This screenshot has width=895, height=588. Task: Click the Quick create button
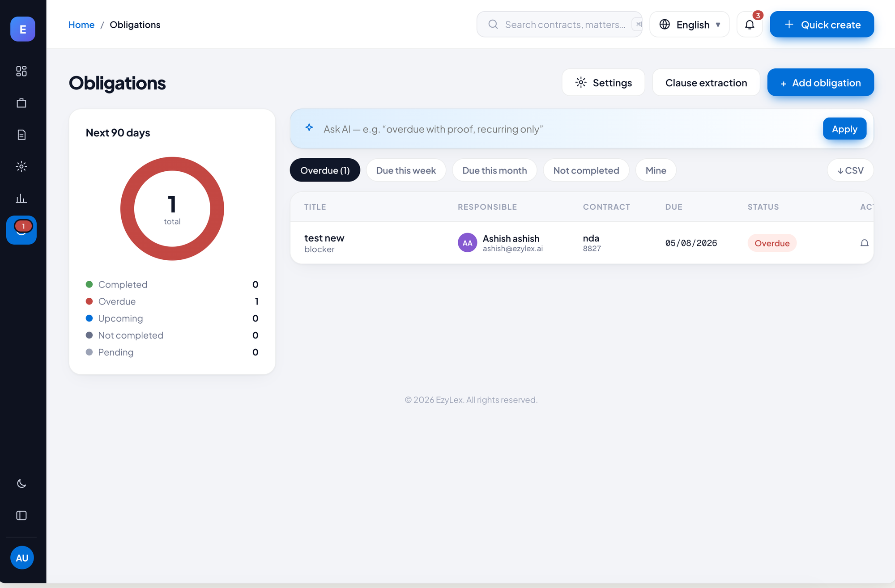[822, 24]
